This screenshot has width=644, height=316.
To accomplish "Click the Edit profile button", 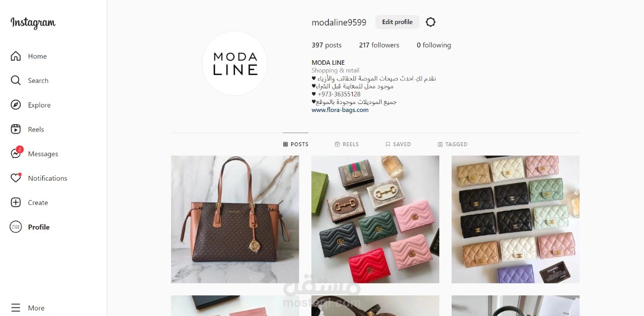I will pyautogui.click(x=397, y=22).
